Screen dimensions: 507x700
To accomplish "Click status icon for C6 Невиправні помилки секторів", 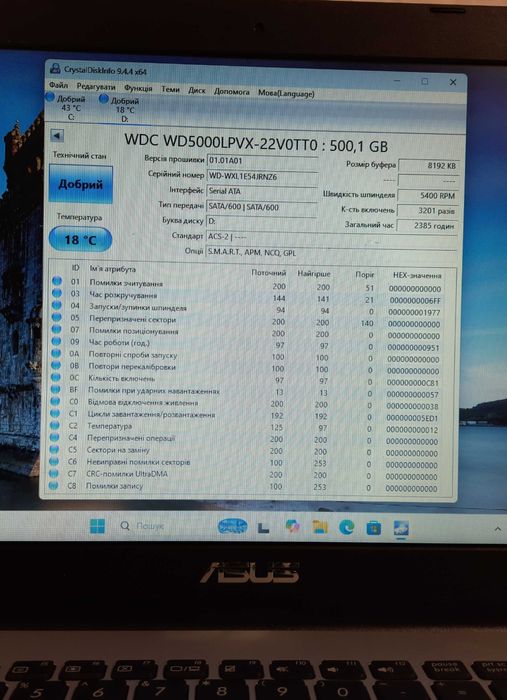I will pos(54,461).
